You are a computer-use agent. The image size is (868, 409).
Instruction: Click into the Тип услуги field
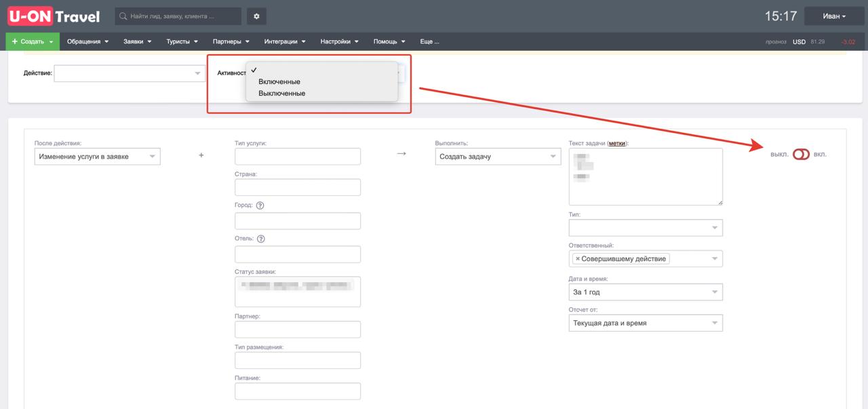pyautogui.click(x=297, y=157)
